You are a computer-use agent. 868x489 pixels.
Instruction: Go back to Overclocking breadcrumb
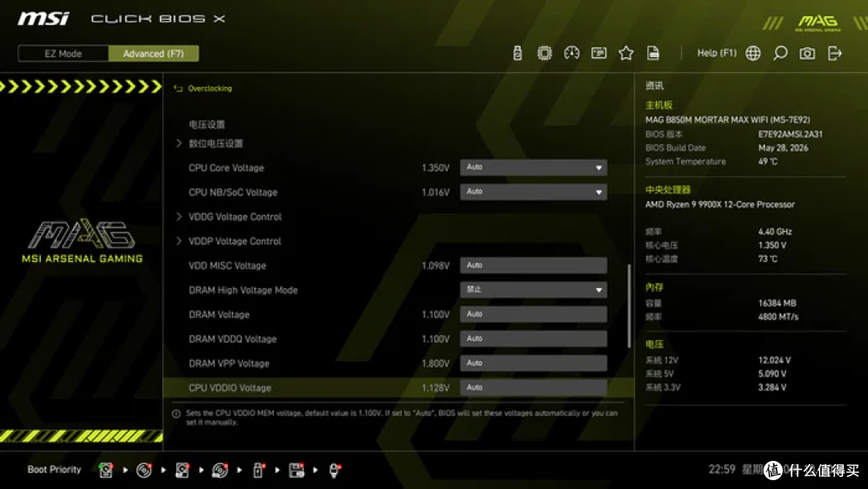point(210,88)
